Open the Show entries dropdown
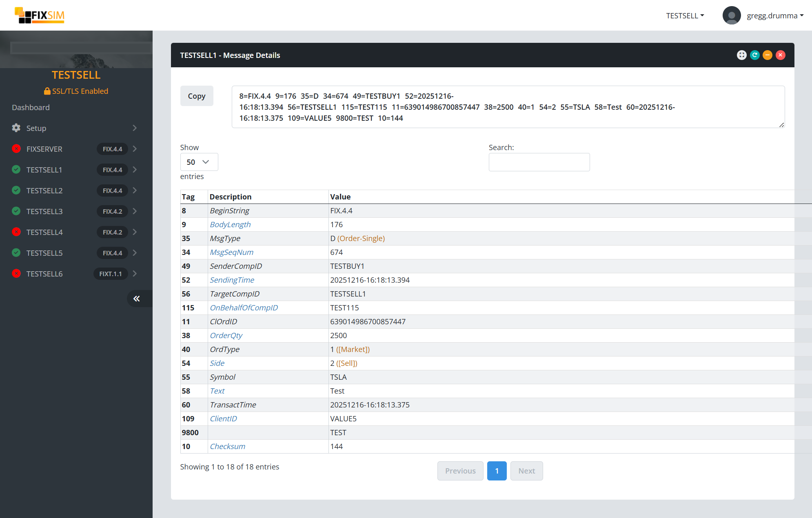 click(199, 162)
